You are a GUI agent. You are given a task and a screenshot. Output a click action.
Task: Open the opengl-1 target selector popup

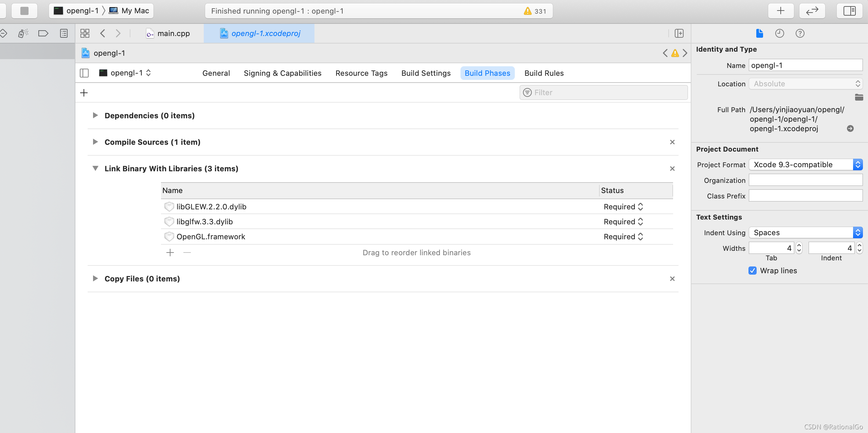coord(125,73)
